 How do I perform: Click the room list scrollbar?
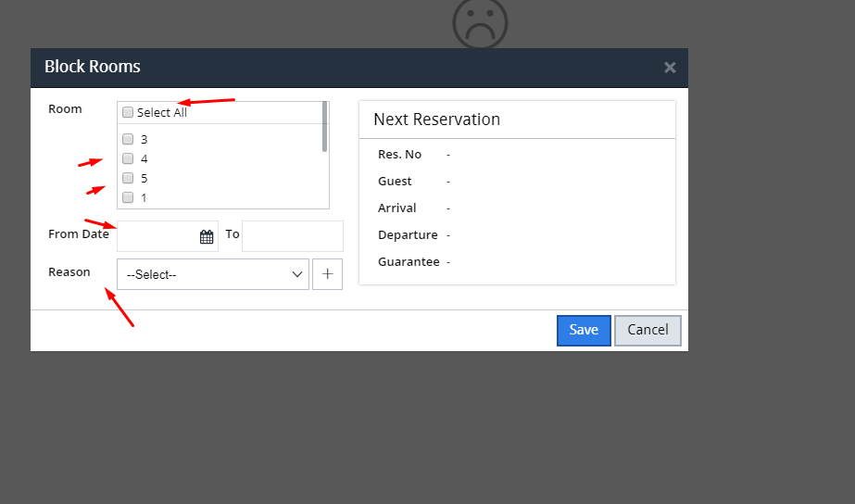pos(325,127)
